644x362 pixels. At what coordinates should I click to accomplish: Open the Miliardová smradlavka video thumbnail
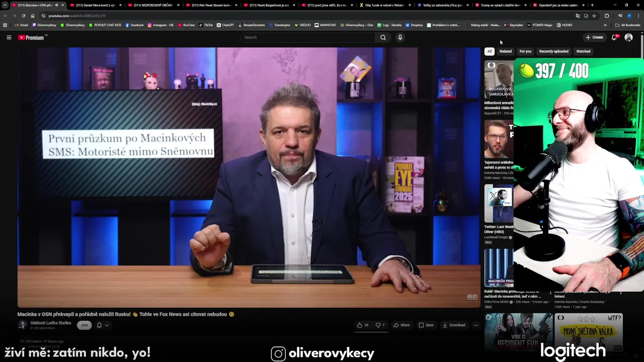tap(499, 79)
